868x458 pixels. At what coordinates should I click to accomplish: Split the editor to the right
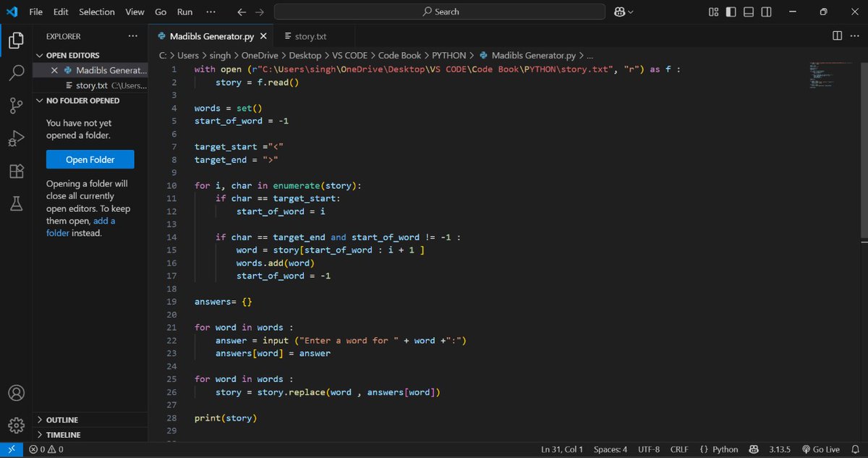(x=837, y=35)
